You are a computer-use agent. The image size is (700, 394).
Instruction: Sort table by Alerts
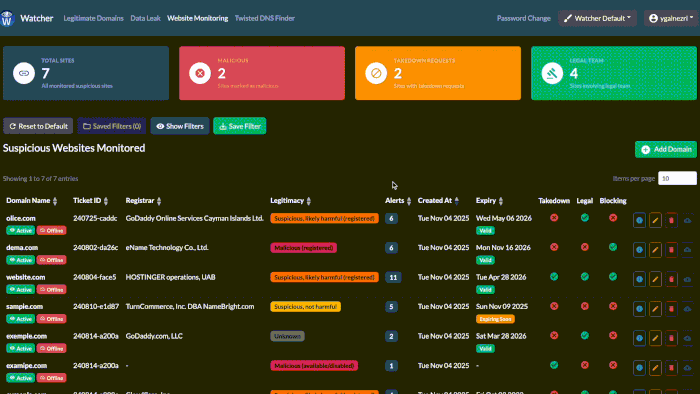pyautogui.click(x=398, y=201)
